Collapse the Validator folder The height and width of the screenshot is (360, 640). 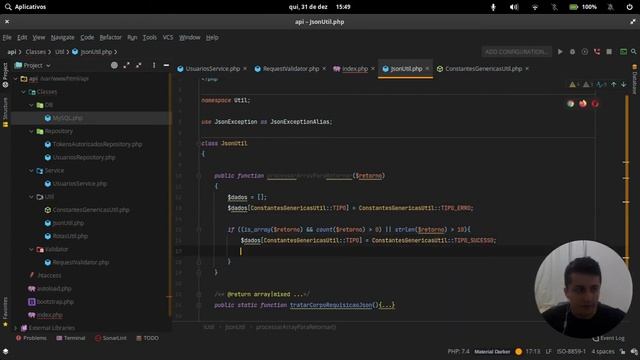click(31, 249)
